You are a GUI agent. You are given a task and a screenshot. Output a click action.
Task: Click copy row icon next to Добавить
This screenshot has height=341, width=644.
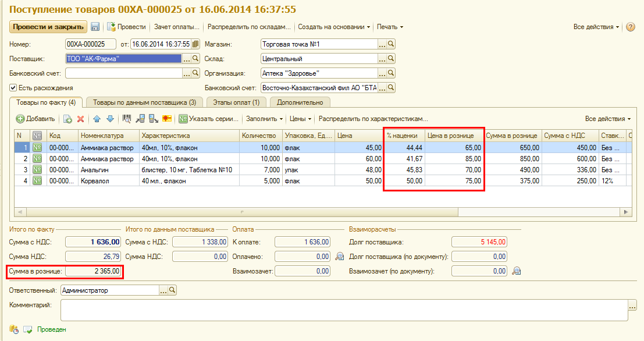click(x=67, y=119)
